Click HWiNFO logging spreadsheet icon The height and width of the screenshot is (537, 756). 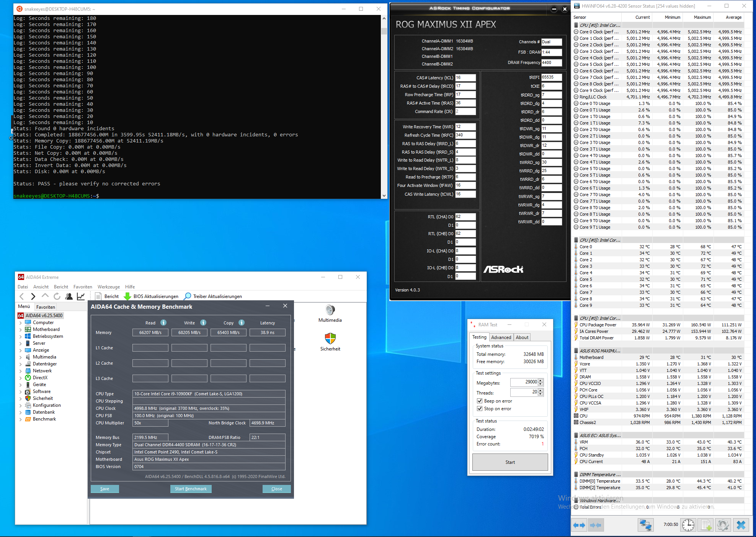pyautogui.click(x=706, y=525)
